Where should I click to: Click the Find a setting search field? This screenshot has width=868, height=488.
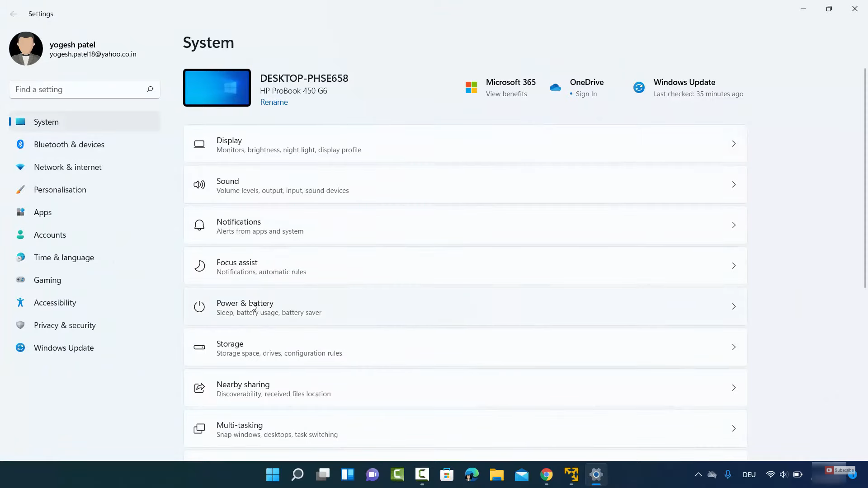click(77, 89)
